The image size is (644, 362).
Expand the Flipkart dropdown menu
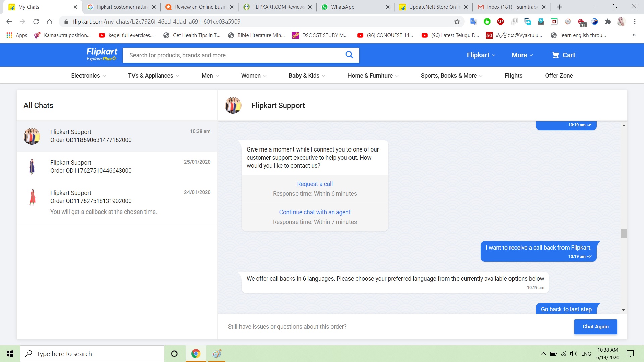(x=480, y=55)
